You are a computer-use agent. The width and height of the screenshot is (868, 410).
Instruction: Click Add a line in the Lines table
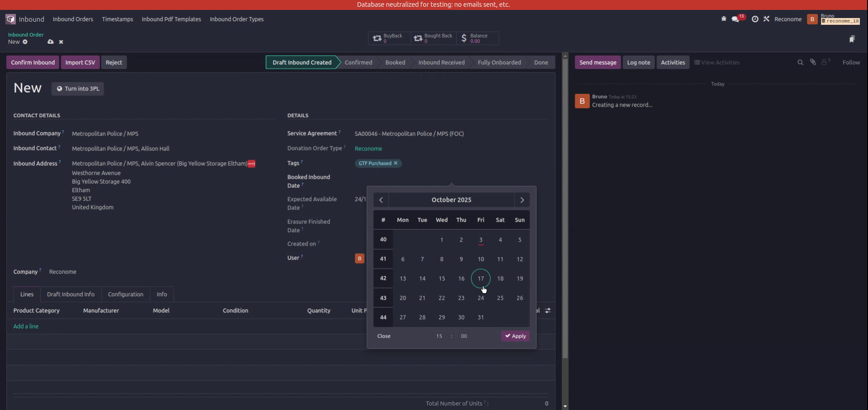click(26, 326)
